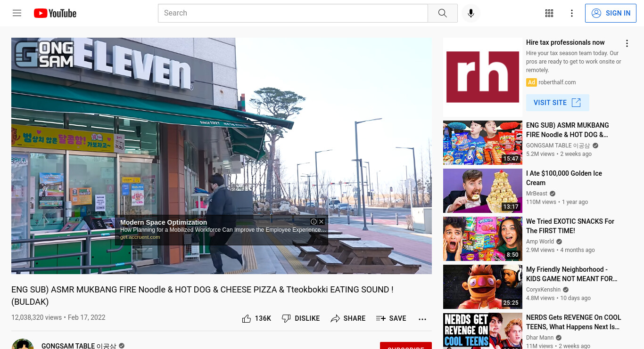Open I Ate $100,000 Golden Ice Cream title
Viewport: 644px width, 349px height.
564,178
